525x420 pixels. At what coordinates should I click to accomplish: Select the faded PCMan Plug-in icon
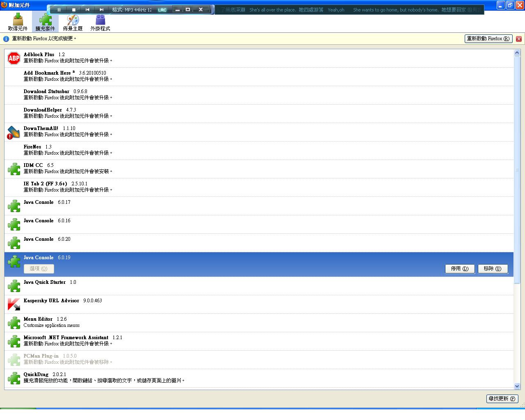[14, 360]
